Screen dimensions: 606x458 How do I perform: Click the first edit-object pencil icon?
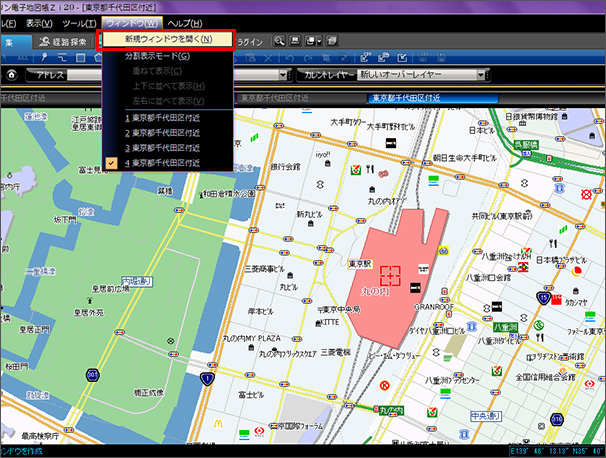[365, 58]
